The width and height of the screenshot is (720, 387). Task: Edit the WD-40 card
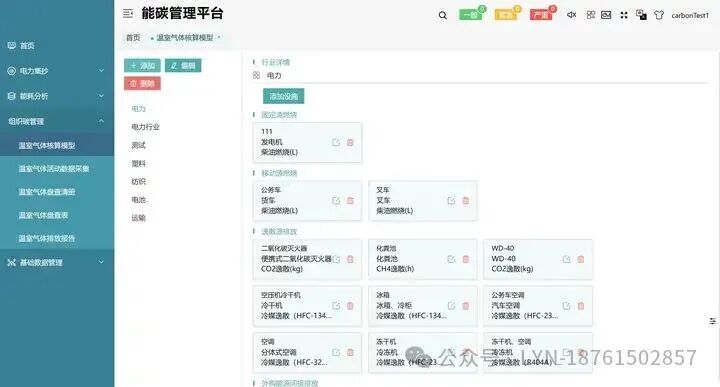567,259
